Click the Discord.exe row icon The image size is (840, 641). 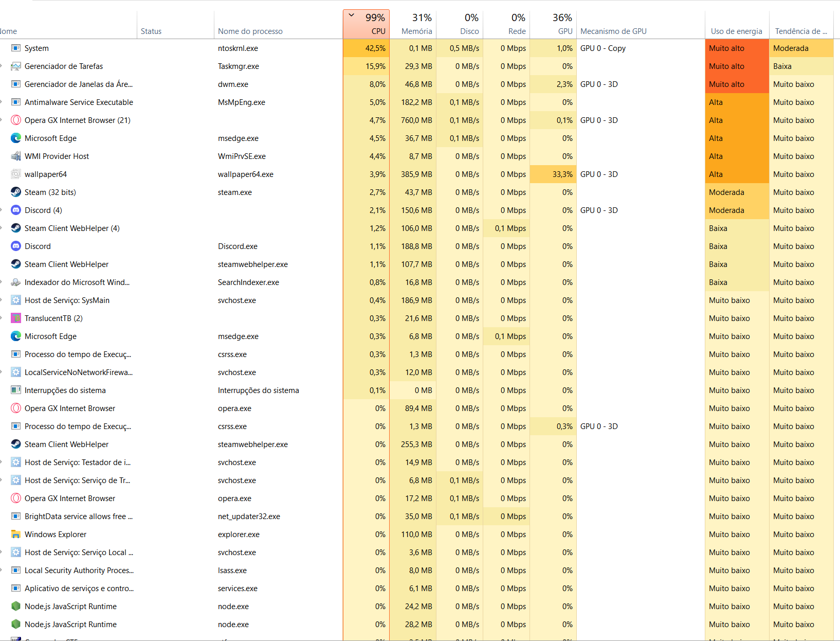16,246
